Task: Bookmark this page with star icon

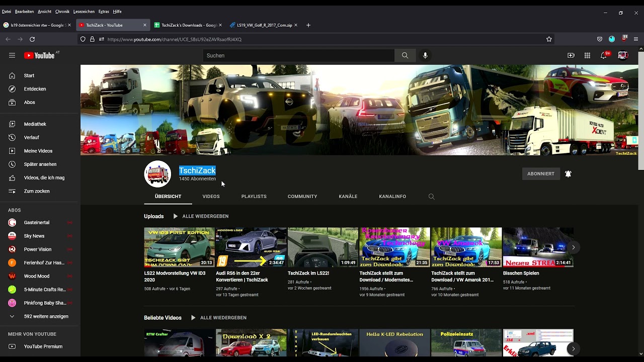Action: pyautogui.click(x=549, y=39)
